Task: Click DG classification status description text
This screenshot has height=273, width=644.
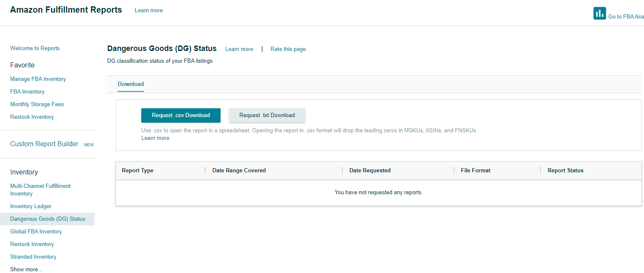Action: [x=160, y=61]
